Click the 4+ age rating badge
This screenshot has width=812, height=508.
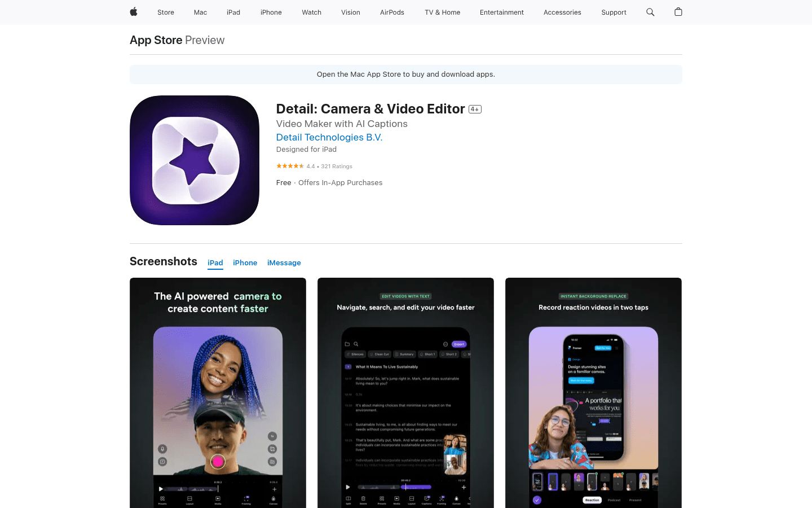tap(475, 110)
